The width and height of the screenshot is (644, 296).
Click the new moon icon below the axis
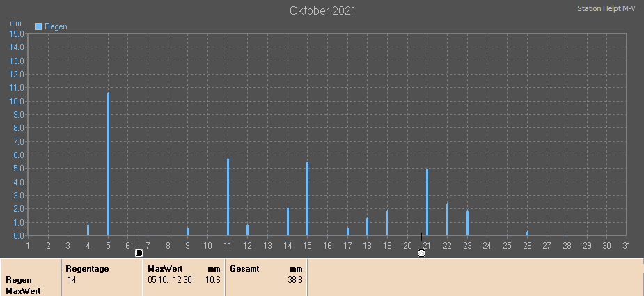tap(139, 254)
